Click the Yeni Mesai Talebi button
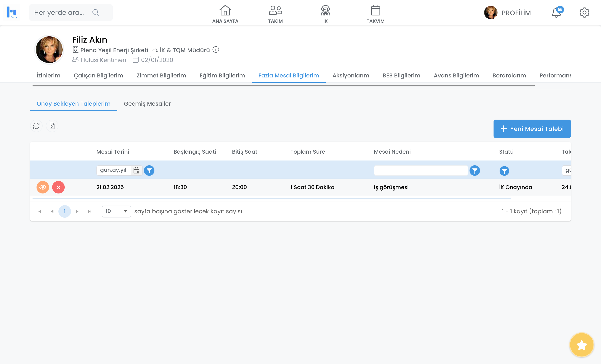Viewport: 601px width, 364px height. [x=532, y=129]
